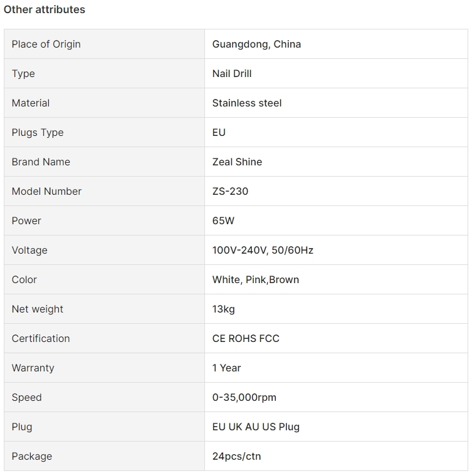Image resolution: width=472 pixels, height=476 pixels.
Task: Select the '24pcs/ctn' package value
Action: (x=236, y=457)
